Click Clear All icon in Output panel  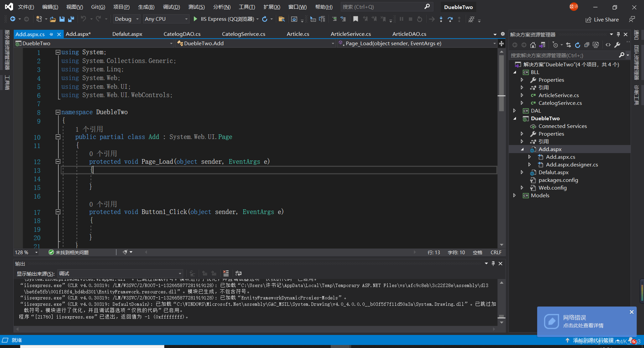tap(226, 273)
